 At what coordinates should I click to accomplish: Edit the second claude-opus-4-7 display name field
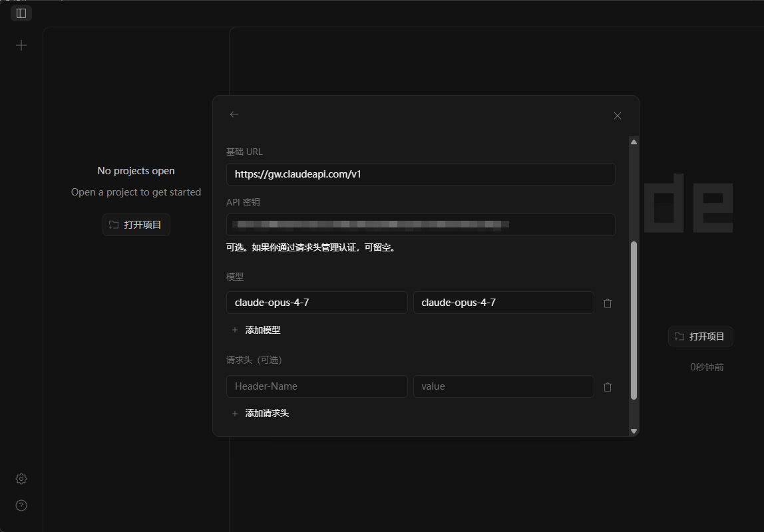[x=503, y=303]
